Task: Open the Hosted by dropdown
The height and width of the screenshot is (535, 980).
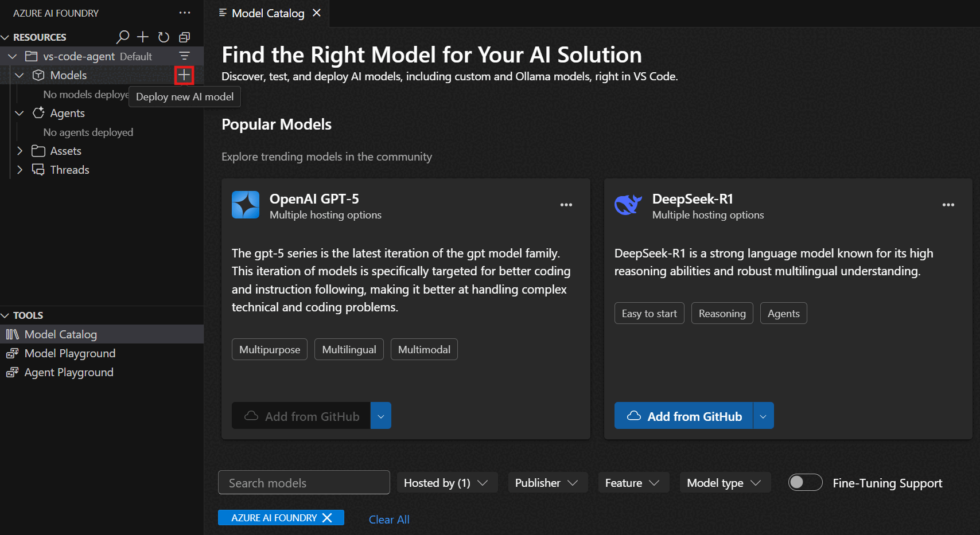Action: 447,482
